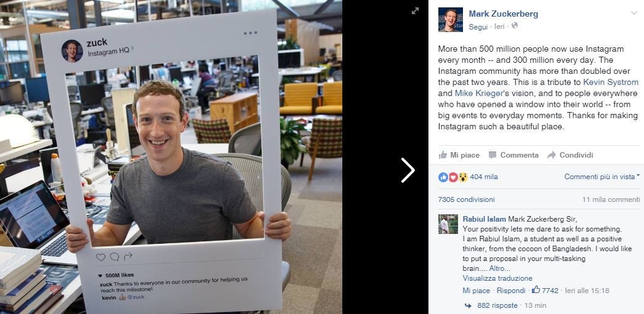Click the Condividi share button

[x=571, y=155]
